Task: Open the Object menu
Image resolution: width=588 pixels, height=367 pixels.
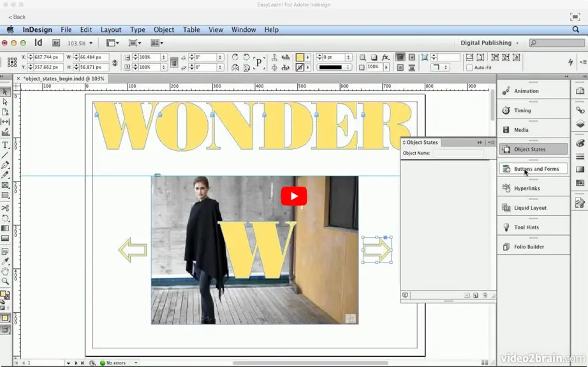Action: pos(163,29)
